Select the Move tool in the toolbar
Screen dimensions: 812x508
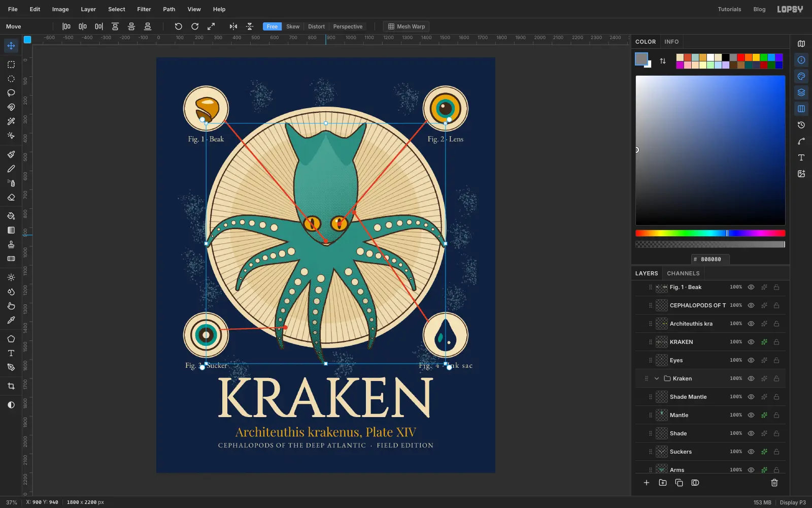pyautogui.click(x=11, y=46)
